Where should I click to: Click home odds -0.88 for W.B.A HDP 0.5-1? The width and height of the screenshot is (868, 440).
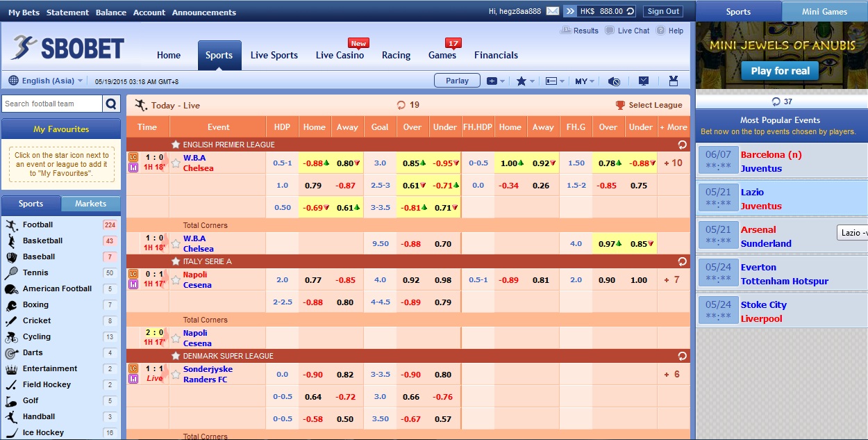(x=315, y=163)
